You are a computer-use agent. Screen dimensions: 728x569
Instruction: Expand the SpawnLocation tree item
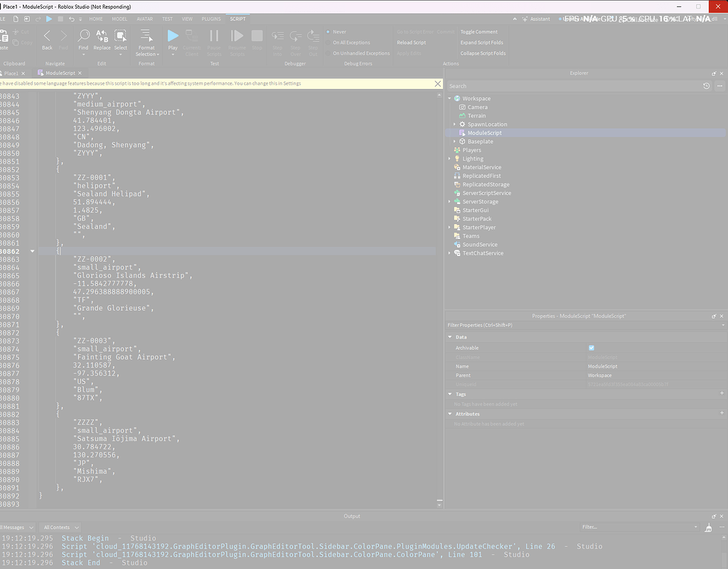tap(453, 124)
